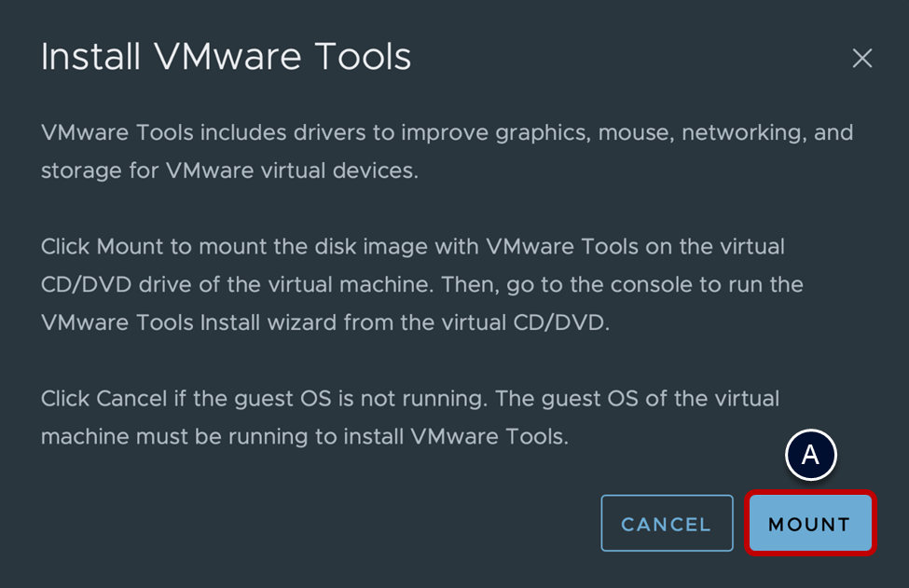Close the Install VMware Tools dialog
Screen dimensions: 909x588
tap(862, 59)
